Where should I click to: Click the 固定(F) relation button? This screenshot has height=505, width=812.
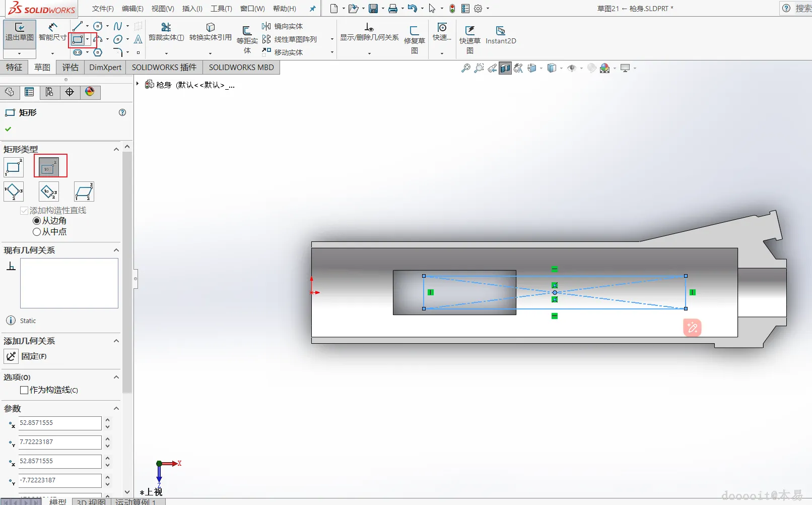[x=12, y=356]
